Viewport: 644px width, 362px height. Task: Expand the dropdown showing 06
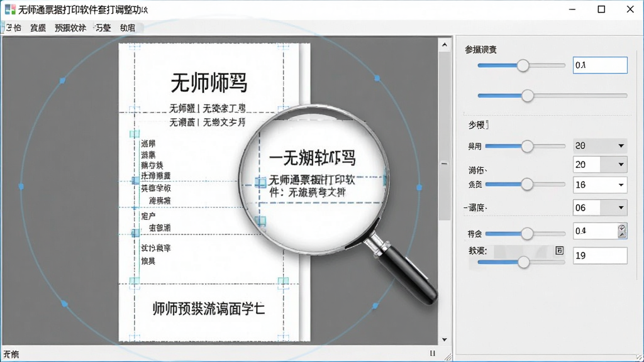(621, 207)
